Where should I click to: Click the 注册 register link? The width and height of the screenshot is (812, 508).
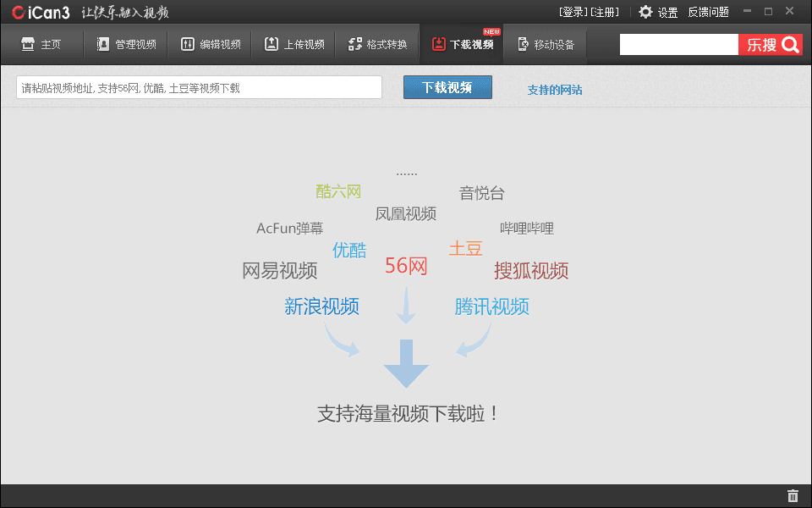tap(604, 12)
